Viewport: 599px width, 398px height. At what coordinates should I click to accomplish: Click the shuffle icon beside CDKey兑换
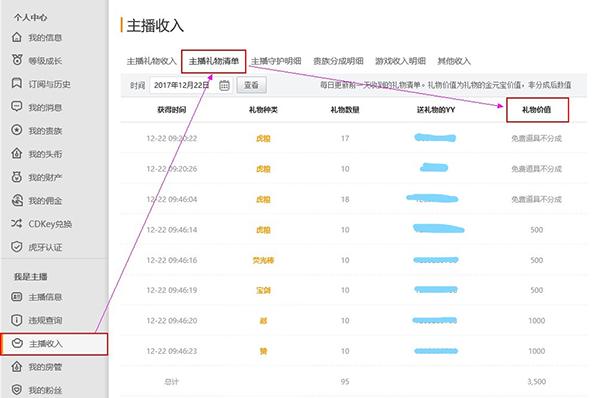tap(16, 223)
